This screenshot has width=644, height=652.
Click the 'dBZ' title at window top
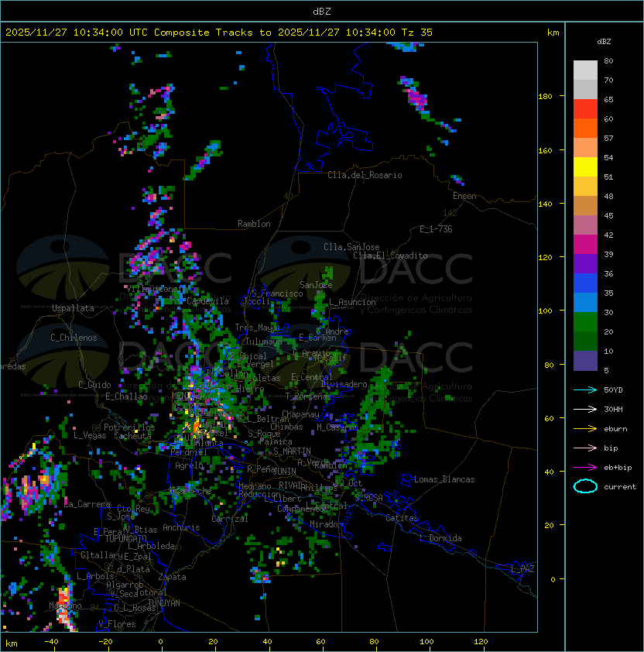click(322, 11)
